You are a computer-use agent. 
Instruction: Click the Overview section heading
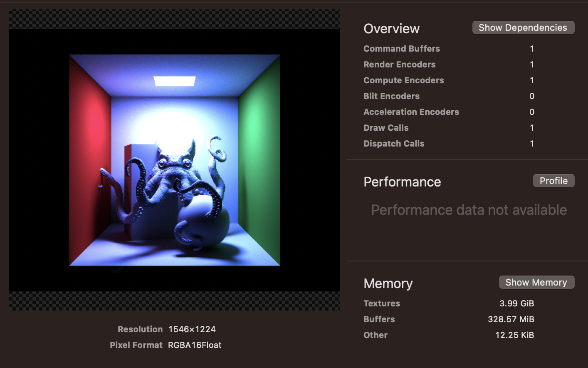click(391, 29)
